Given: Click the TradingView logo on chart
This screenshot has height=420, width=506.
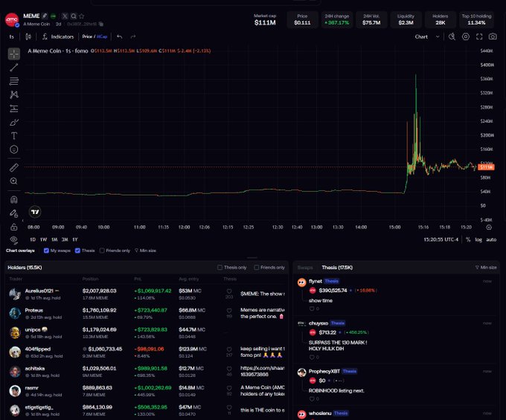Looking at the screenshot, I should point(35,212).
